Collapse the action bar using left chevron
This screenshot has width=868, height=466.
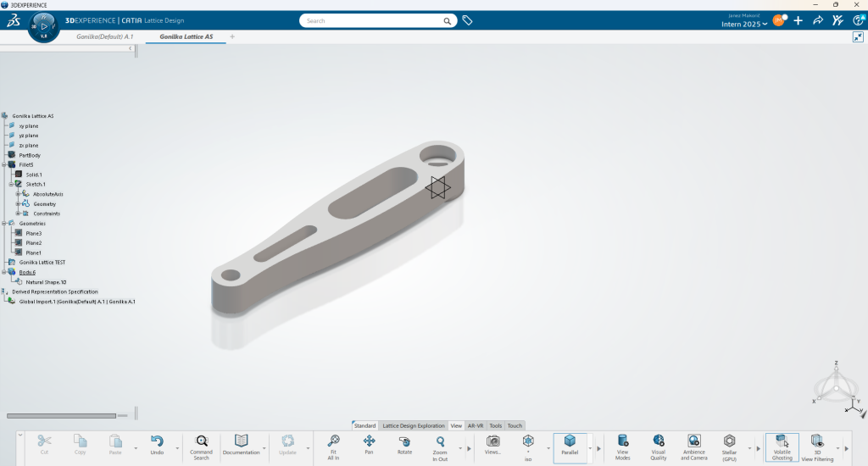coord(20,435)
